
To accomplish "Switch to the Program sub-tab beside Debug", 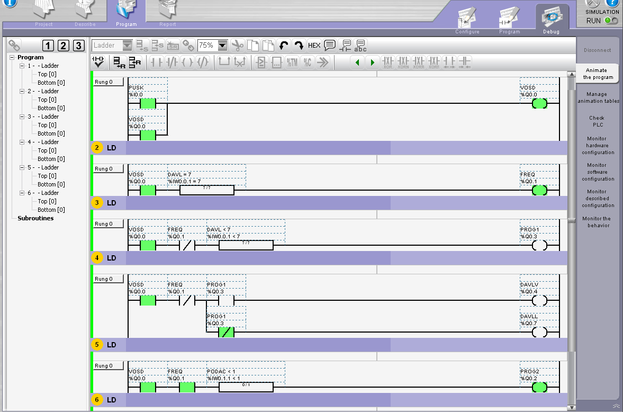I will 509,21.
